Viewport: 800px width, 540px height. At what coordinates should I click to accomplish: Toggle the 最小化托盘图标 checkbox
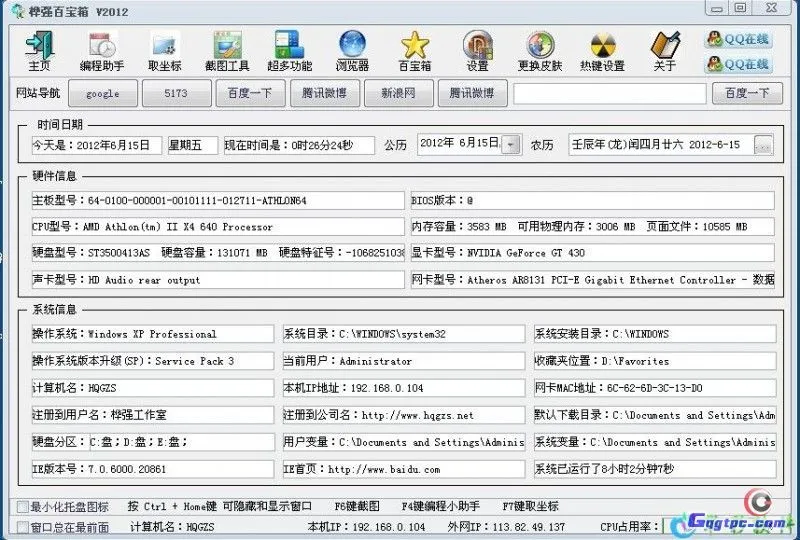(x=22, y=507)
